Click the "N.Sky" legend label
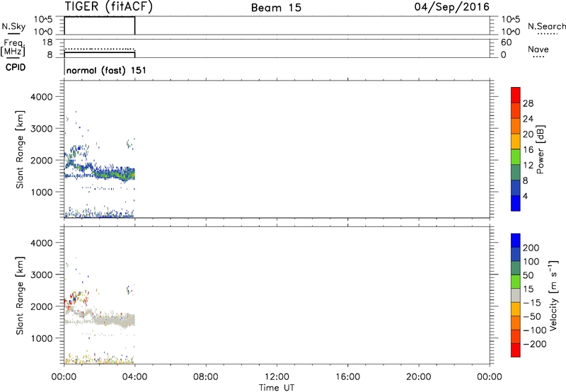The height and width of the screenshot is (392, 566). click(13, 26)
